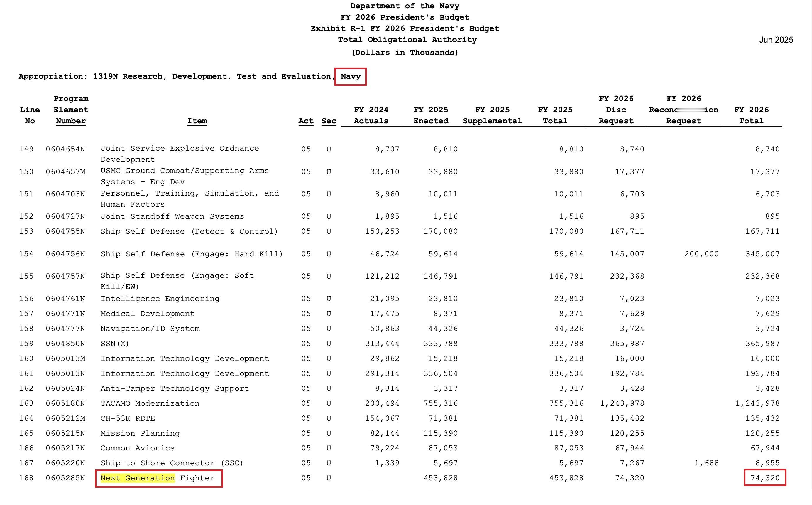
Task: Click 'Intelligence Engineering' item
Action: [x=160, y=299]
